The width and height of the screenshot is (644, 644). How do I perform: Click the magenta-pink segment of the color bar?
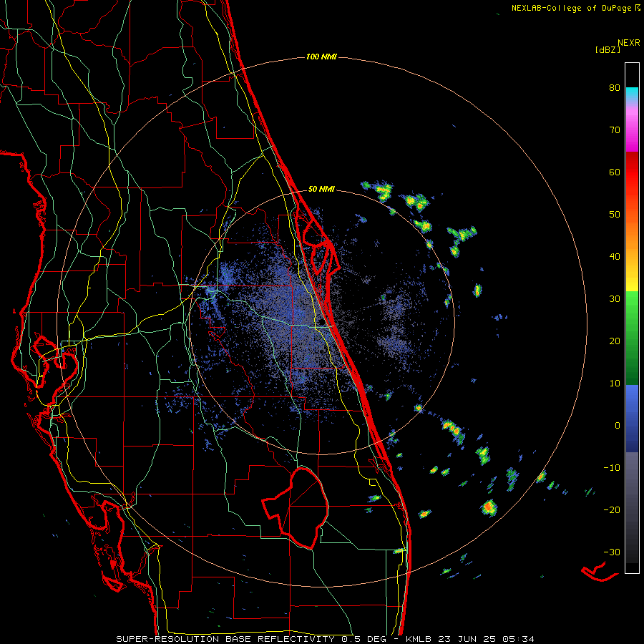632,127
